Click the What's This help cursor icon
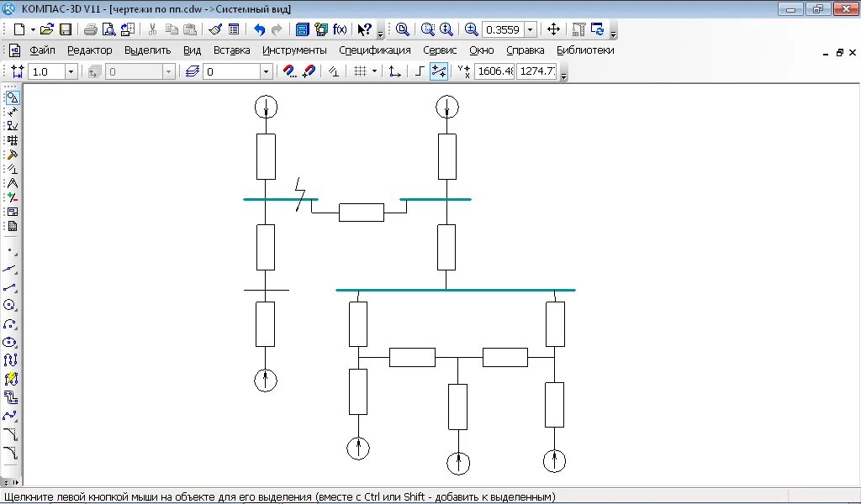 click(365, 29)
